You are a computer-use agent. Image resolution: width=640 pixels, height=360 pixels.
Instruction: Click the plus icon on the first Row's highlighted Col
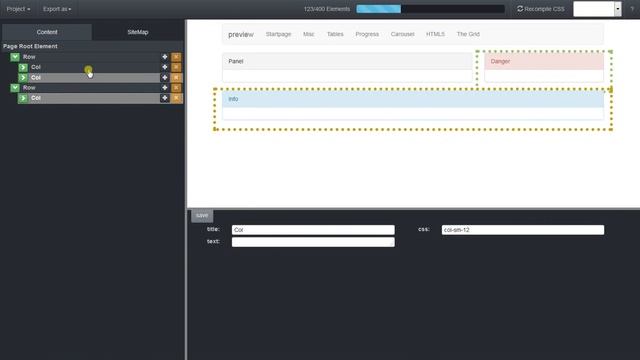(x=164, y=77)
